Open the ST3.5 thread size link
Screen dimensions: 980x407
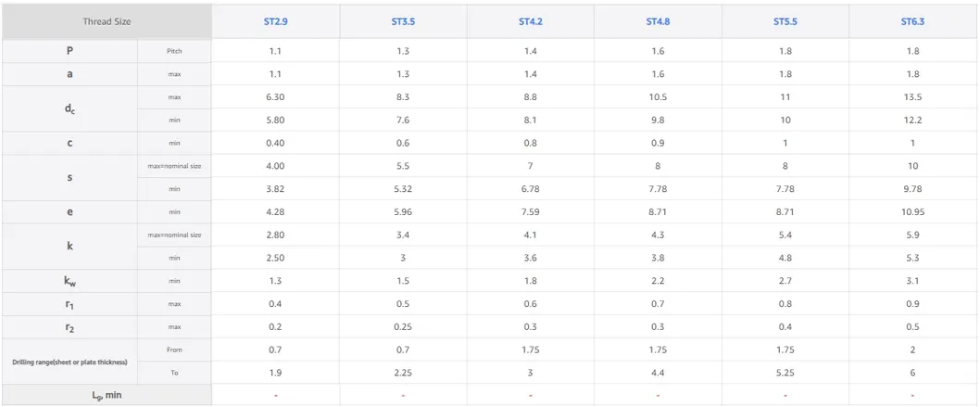403,21
